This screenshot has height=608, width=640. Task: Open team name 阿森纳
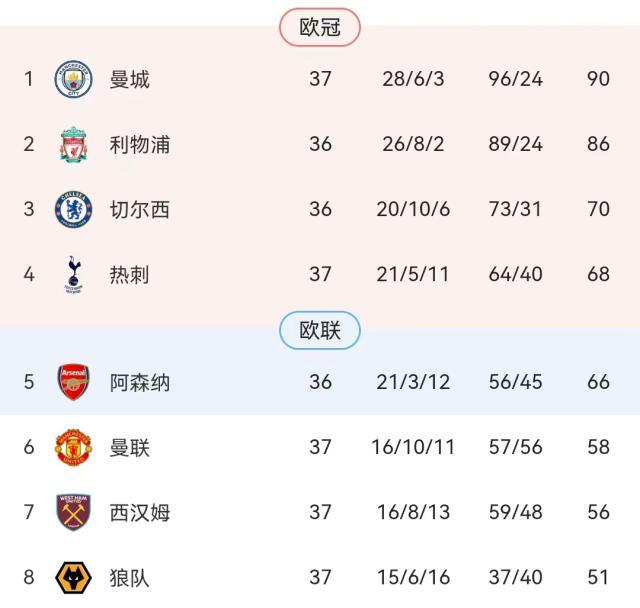coord(140,382)
